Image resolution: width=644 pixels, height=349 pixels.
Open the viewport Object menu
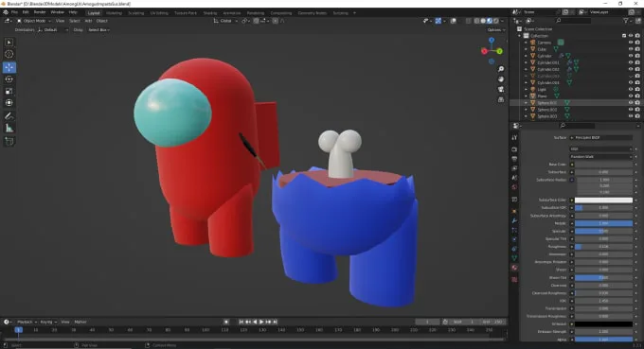point(102,21)
